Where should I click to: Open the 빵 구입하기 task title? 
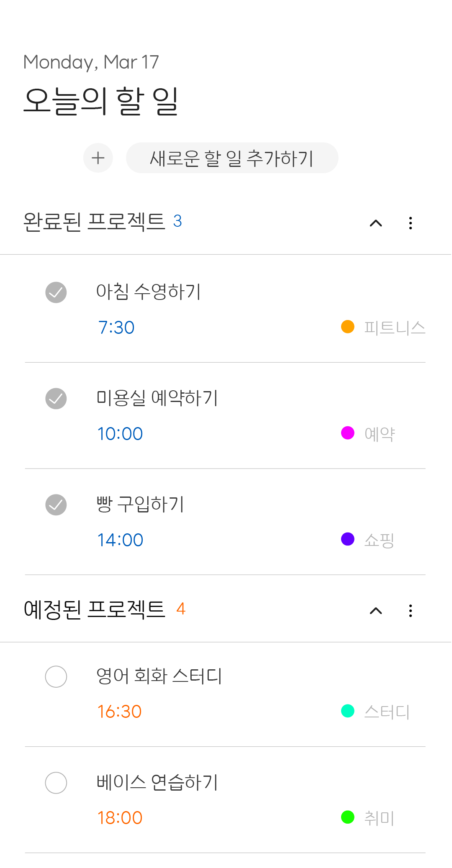140,504
